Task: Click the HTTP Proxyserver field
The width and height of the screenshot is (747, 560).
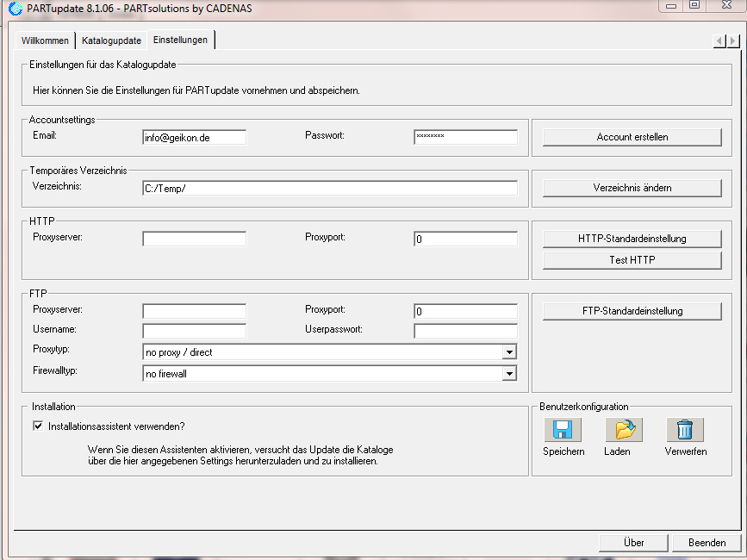Action: click(x=195, y=239)
